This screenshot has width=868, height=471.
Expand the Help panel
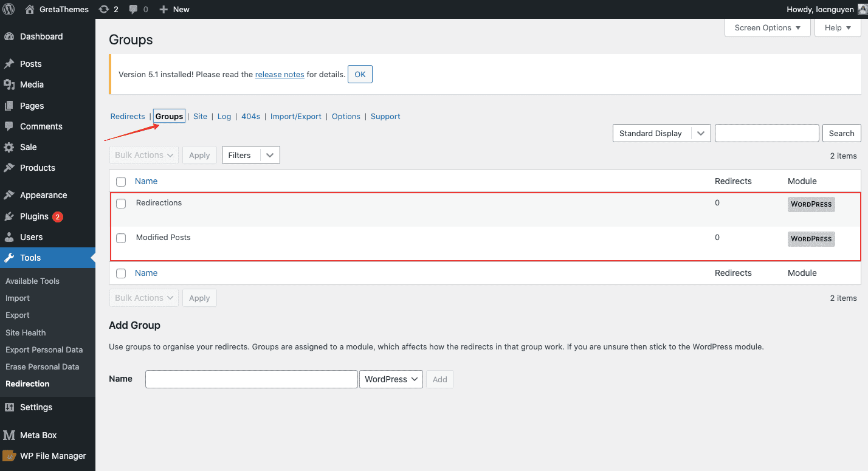pyautogui.click(x=838, y=28)
